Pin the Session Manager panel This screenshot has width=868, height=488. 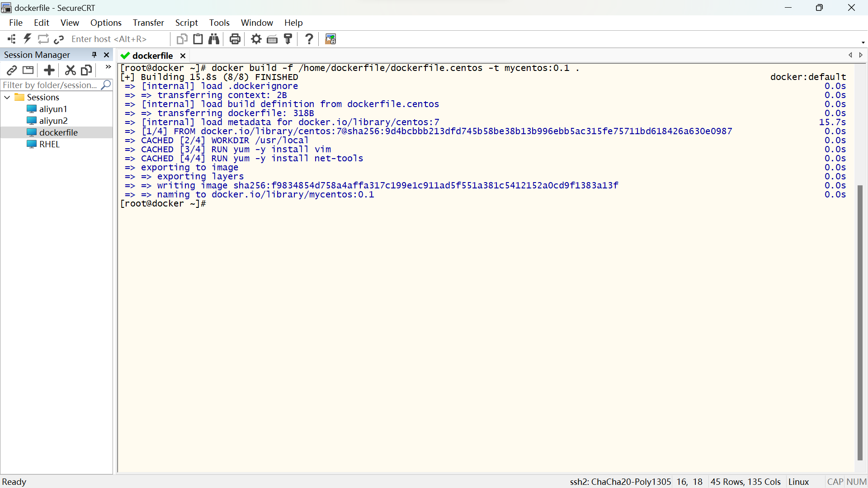(94, 55)
